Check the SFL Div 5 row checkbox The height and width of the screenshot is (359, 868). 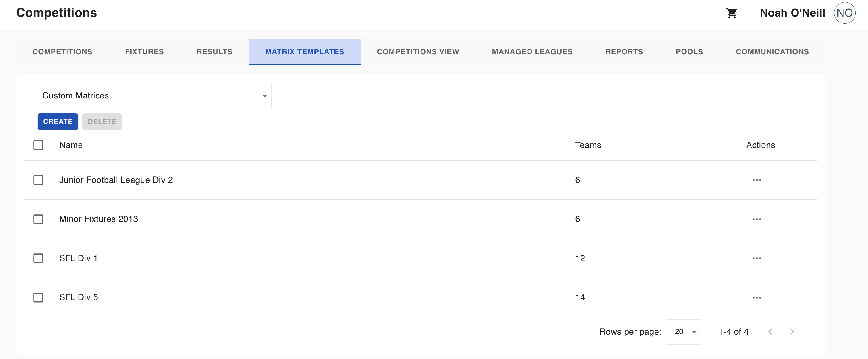pyautogui.click(x=38, y=297)
